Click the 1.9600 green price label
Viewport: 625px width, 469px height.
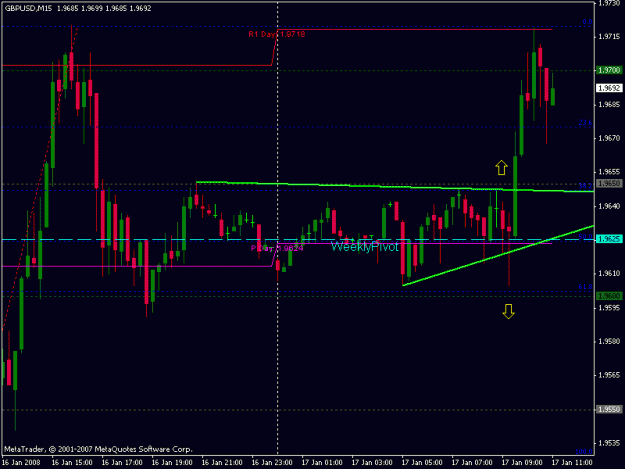(x=609, y=296)
